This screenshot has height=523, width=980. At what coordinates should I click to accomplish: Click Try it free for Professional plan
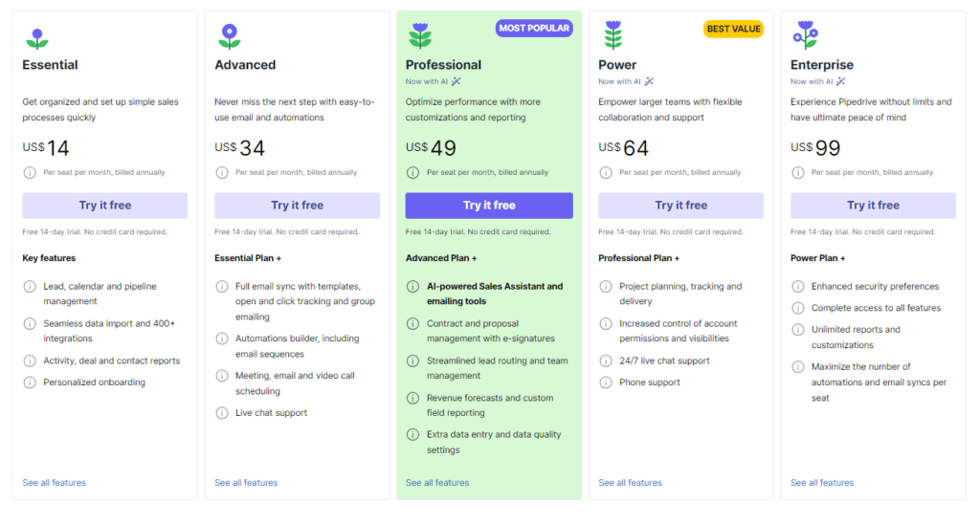[489, 206]
